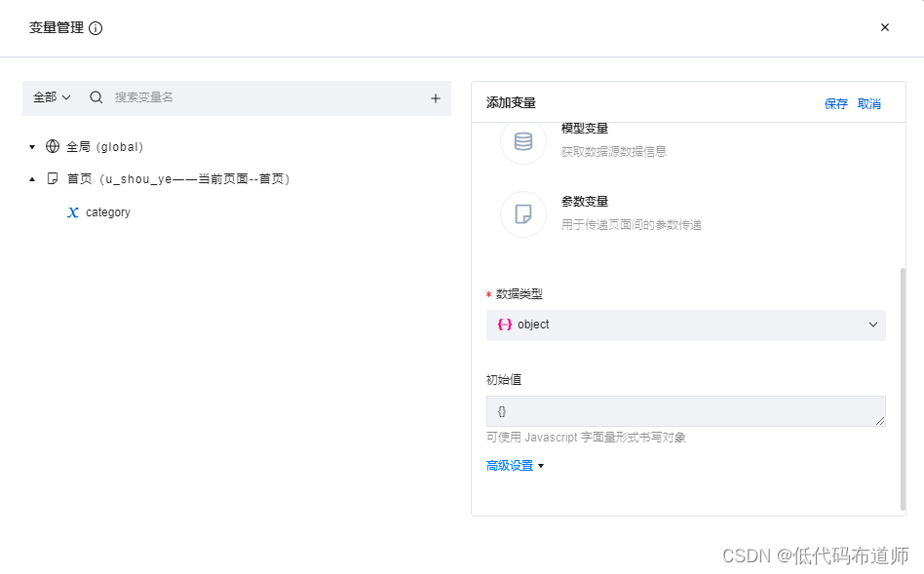Expand the 全局 (global) tree node
This screenshot has width=924, height=574.
(32, 147)
